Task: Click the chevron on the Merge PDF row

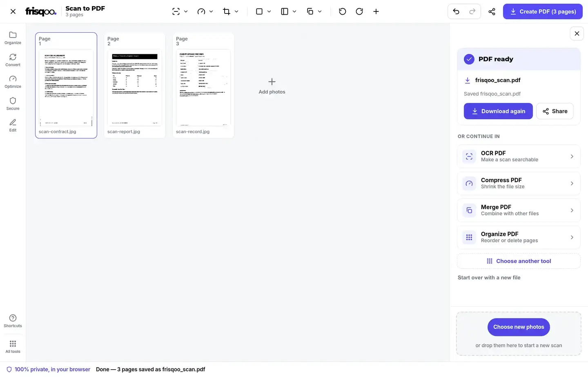Action: tap(572, 210)
